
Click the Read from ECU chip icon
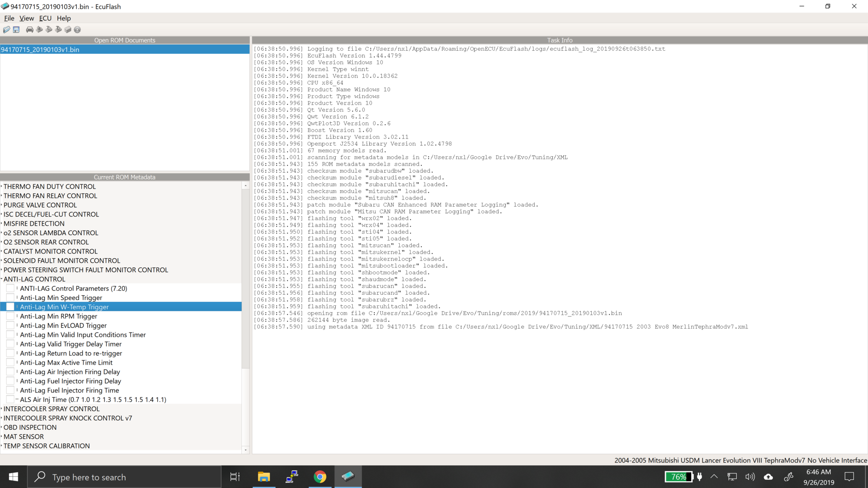pyautogui.click(x=40, y=30)
